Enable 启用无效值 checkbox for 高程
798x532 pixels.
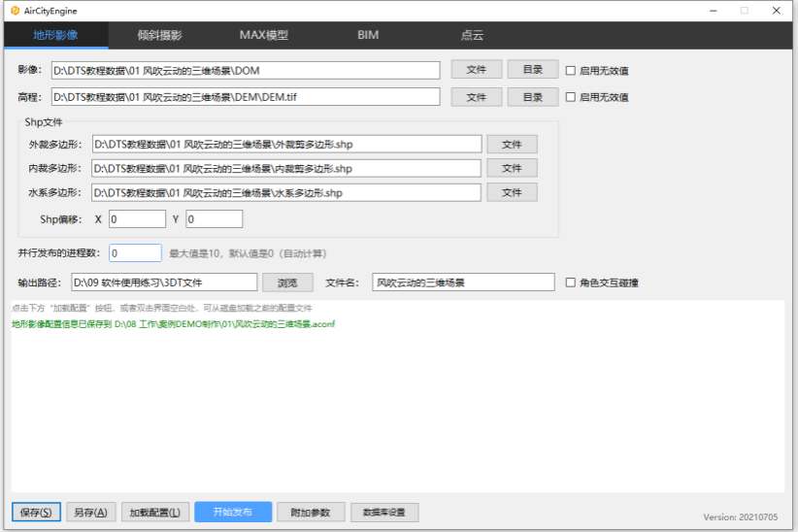click(x=571, y=97)
